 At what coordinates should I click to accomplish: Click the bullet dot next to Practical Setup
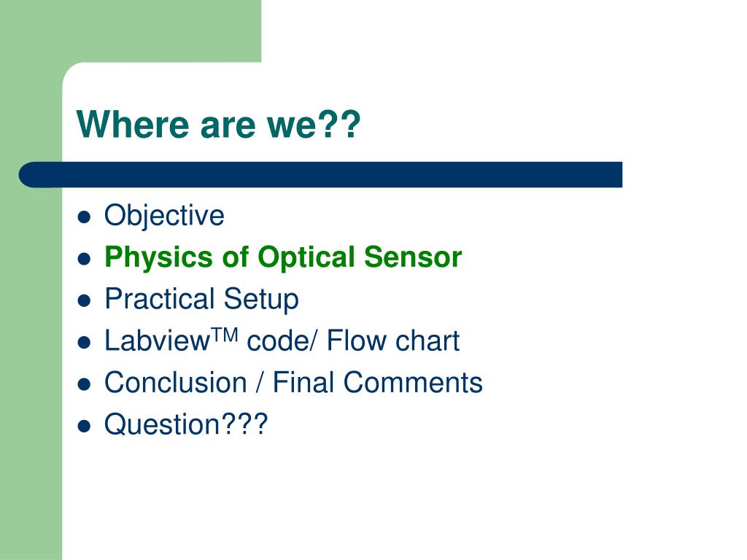tap(84, 301)
